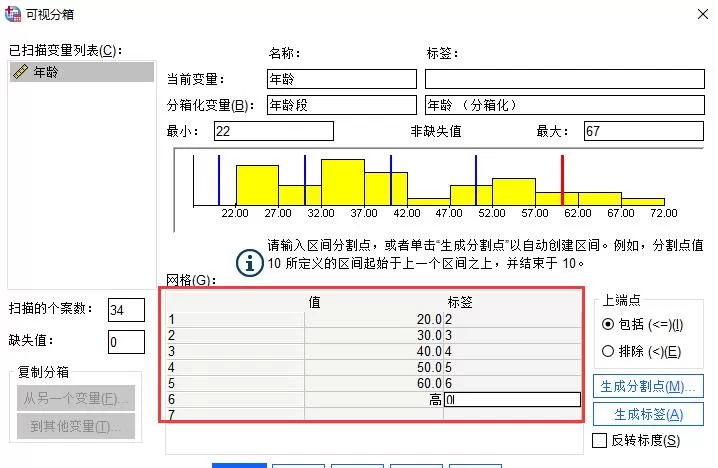Click the tallest yellow histogram bar near 32.00

[343, 182]
